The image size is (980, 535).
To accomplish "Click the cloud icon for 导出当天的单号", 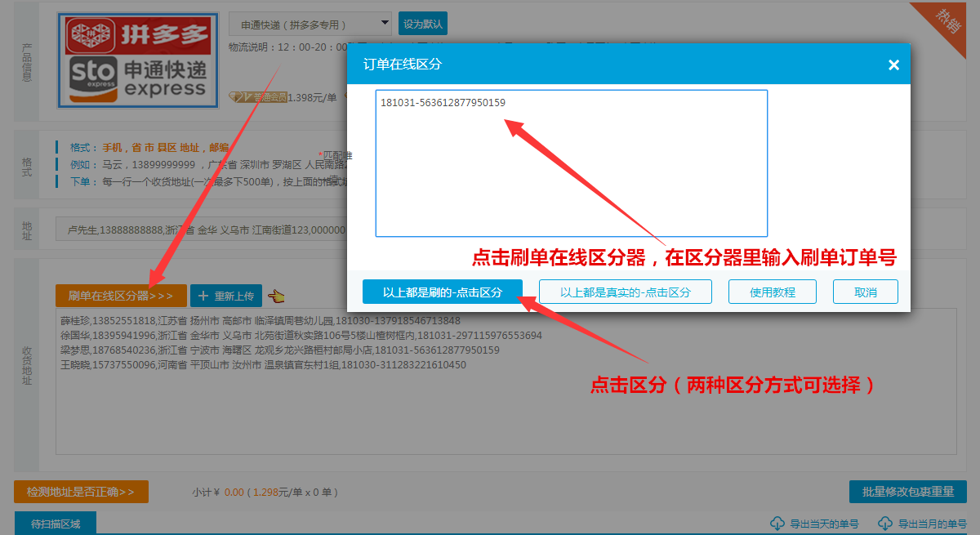I will 777,524.
